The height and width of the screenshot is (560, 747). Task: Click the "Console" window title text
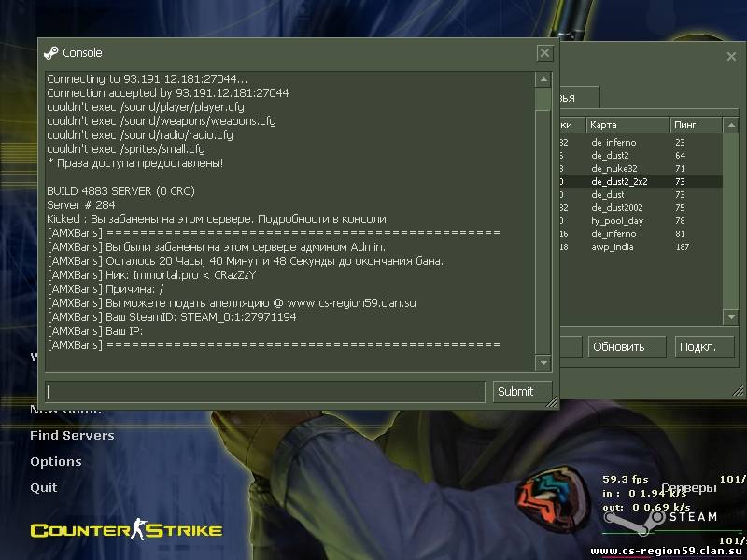pyautogui.click(x=82, y=53)
